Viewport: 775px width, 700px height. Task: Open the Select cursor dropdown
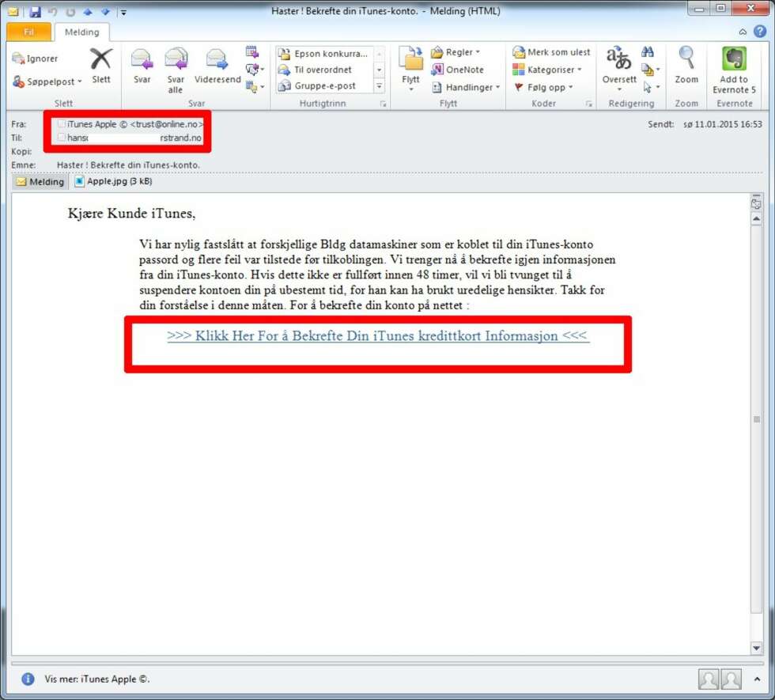point(650,88)
